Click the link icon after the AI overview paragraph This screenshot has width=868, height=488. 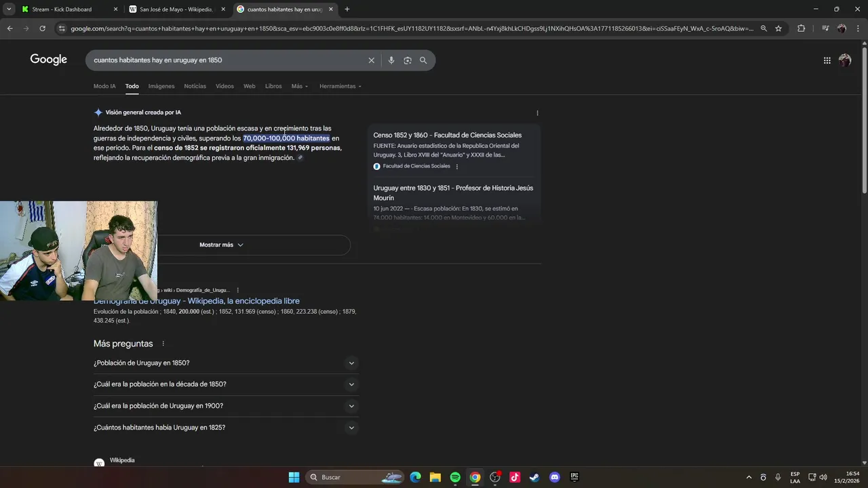tap(300, 158)
